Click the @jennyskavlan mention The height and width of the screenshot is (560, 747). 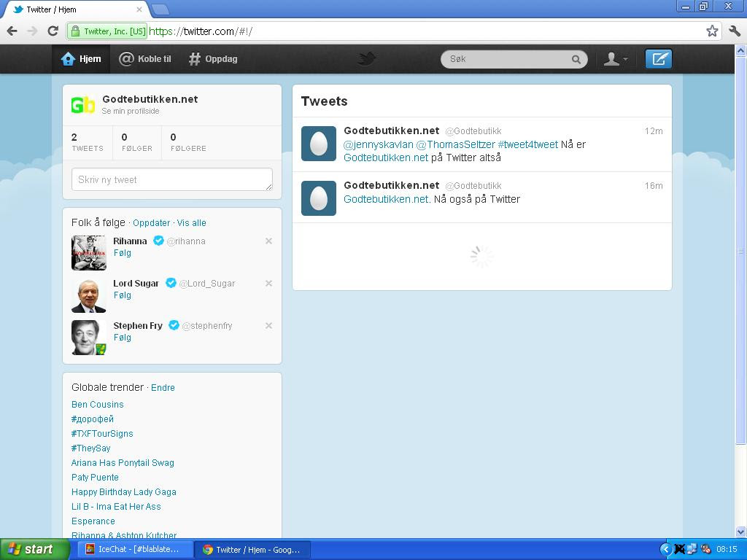(x=379, y=144)
